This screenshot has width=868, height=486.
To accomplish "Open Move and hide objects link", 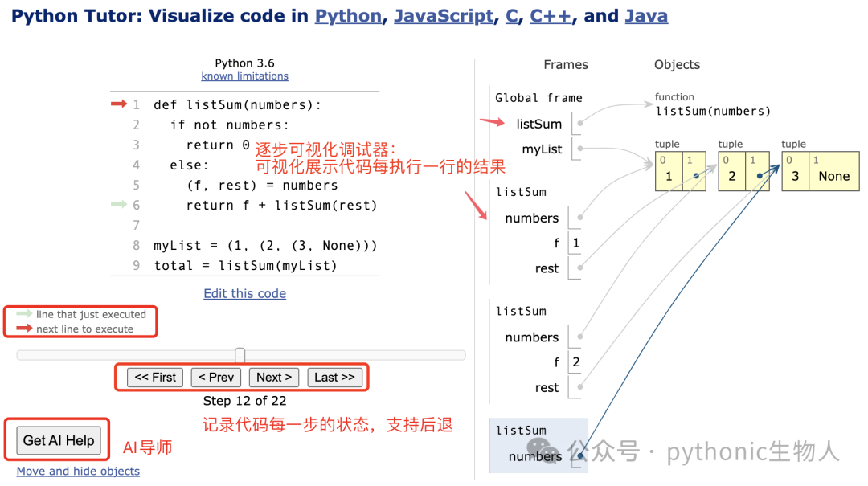I will point(78,471).
